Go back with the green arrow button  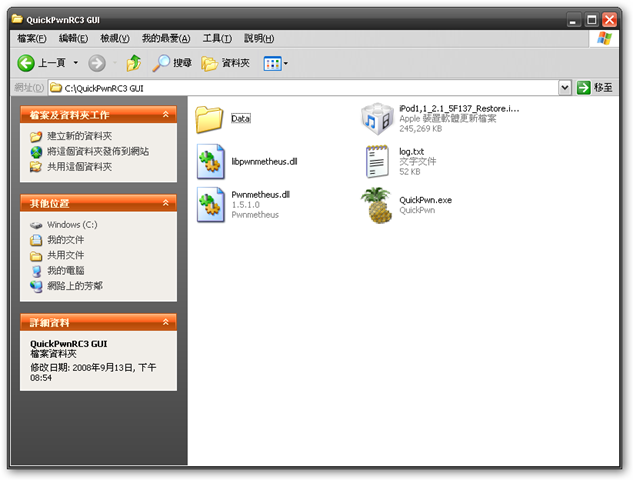tap(26, 63)
